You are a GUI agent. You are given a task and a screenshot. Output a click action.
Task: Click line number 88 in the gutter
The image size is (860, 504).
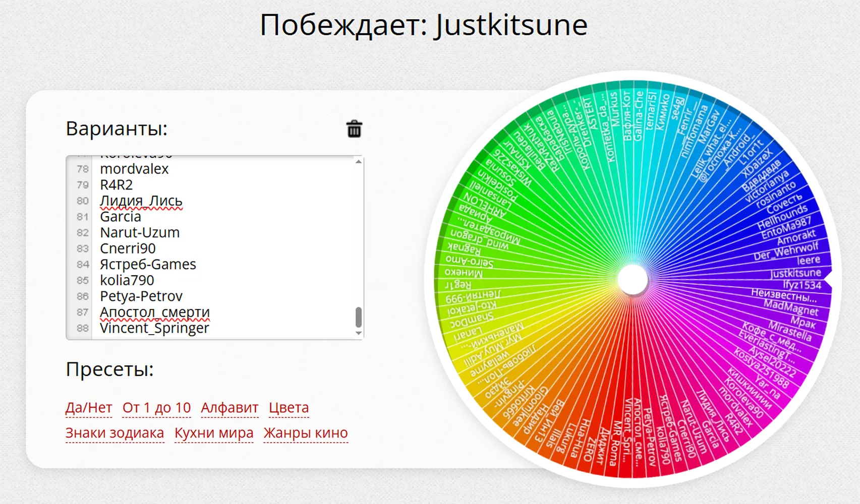[x=83, y=328]
